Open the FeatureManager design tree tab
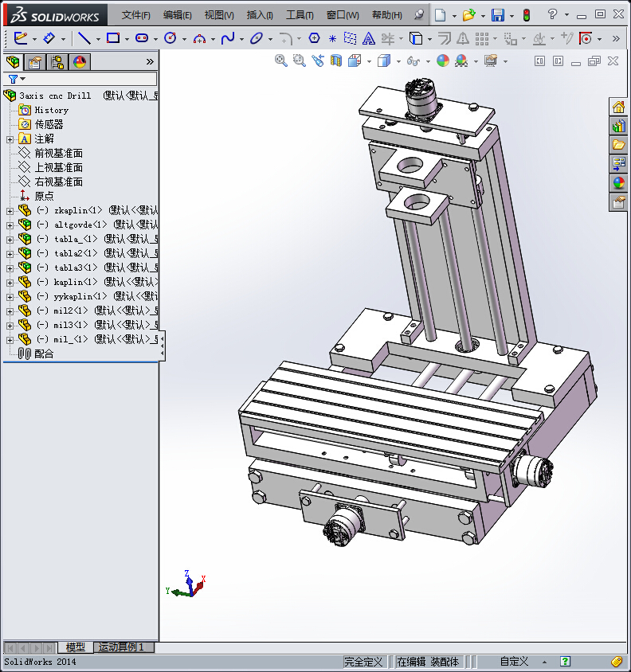Screen dimensions: 631x672 coord(13,62)
